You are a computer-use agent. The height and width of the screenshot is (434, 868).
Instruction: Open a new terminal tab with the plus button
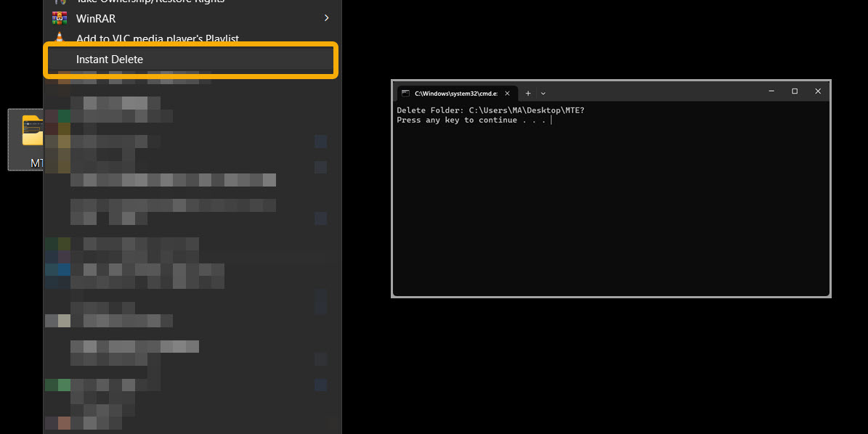coord(527,93)
